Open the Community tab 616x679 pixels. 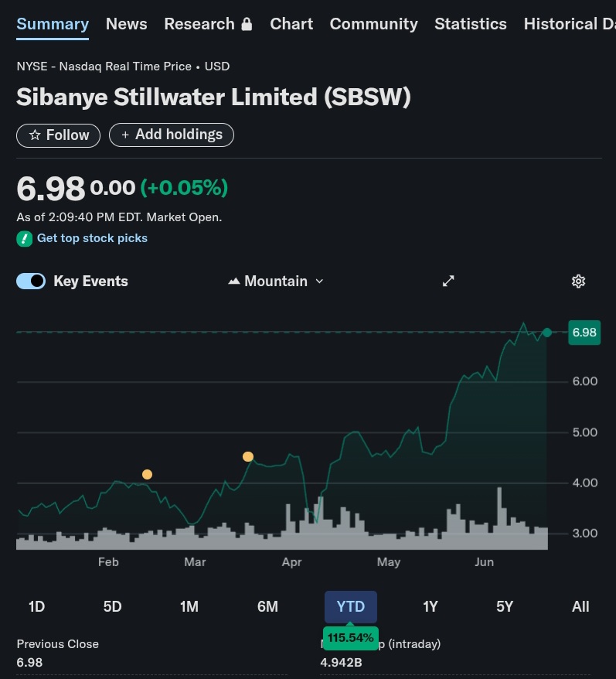(x=373, y=24)
